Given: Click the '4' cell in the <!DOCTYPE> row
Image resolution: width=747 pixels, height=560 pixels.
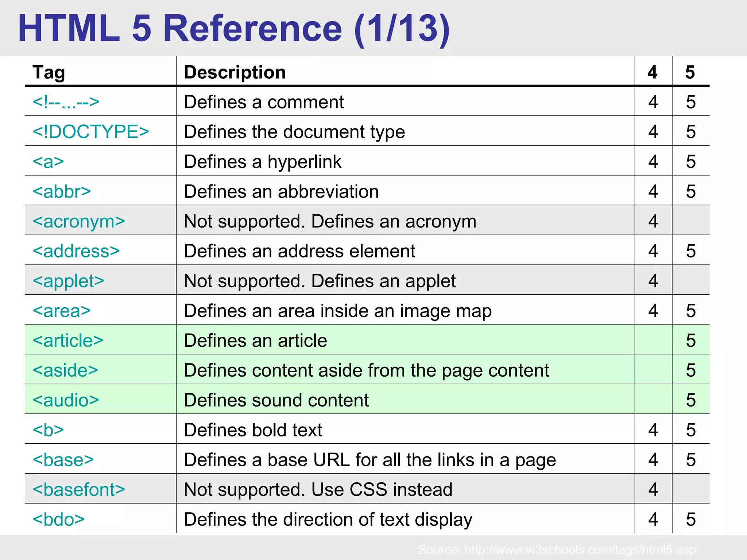Looking at the screenshot, I should point(653,132).
